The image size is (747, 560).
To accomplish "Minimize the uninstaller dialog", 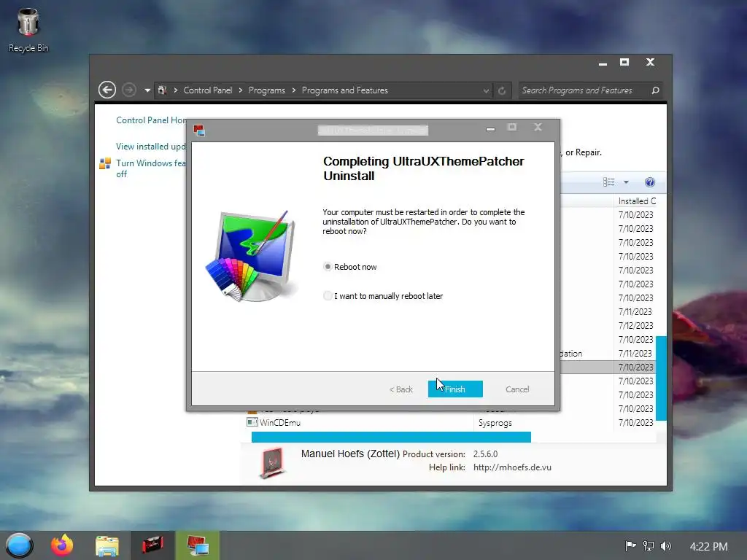I will [x=490, y=128].
